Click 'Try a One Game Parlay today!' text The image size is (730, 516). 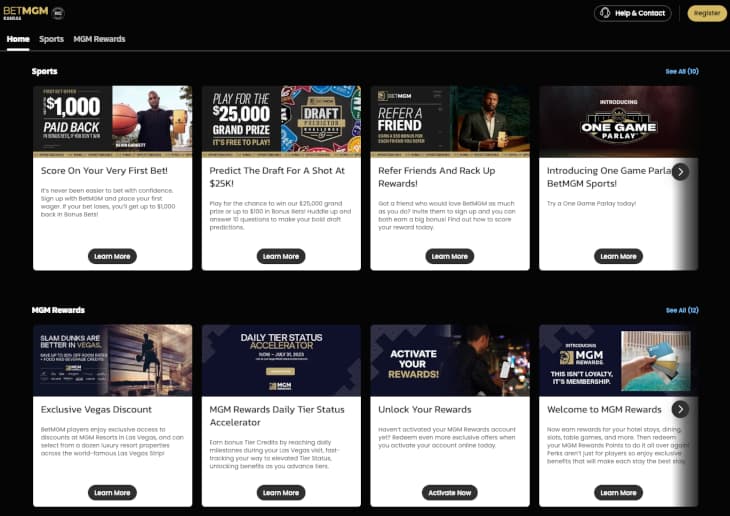591,204
